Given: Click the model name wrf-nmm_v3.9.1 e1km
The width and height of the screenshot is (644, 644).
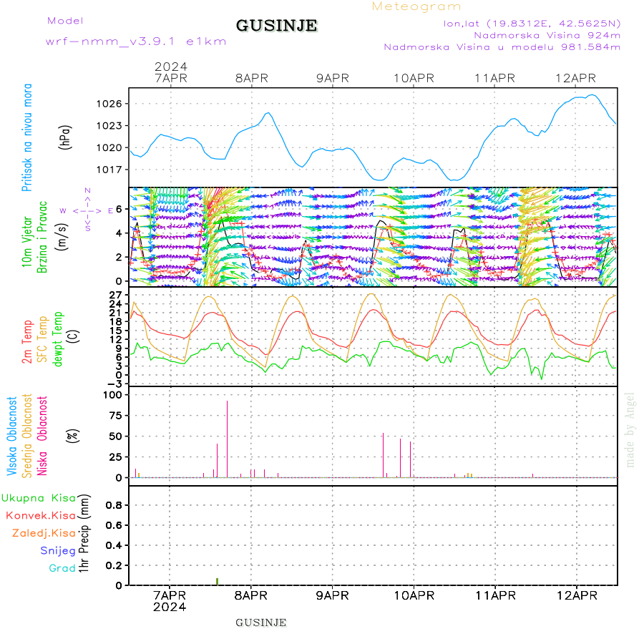Looking at the screenshot, I should click(x=136, y=42).
